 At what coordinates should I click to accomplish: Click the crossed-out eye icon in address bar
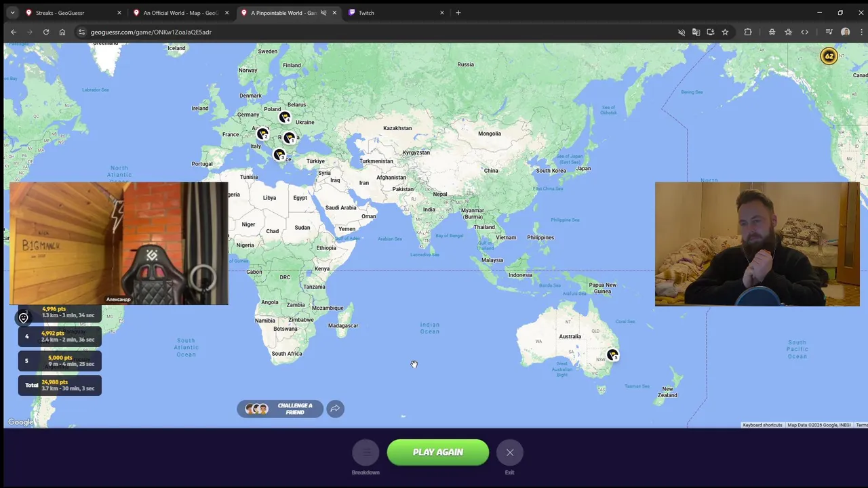click(682, 32)
